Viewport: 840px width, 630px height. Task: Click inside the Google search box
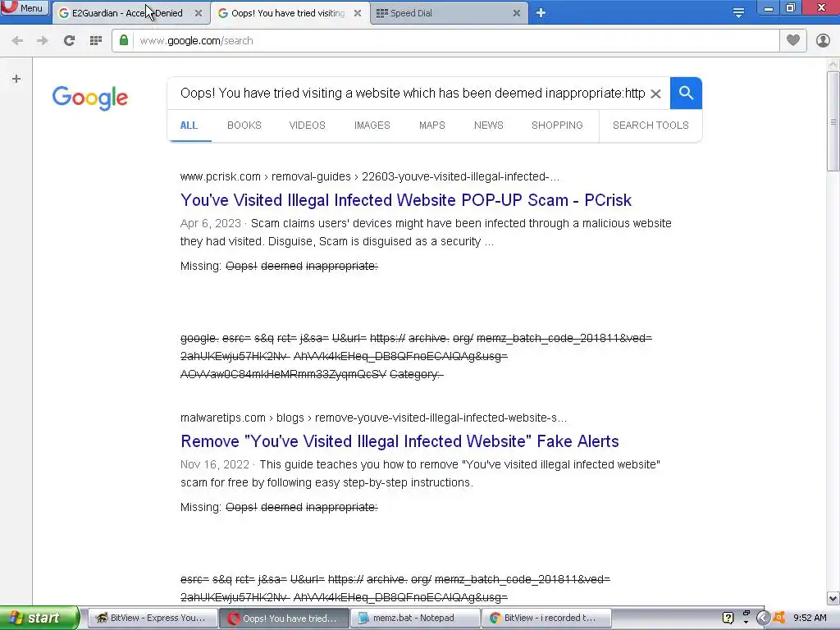[x=413, y=94]
